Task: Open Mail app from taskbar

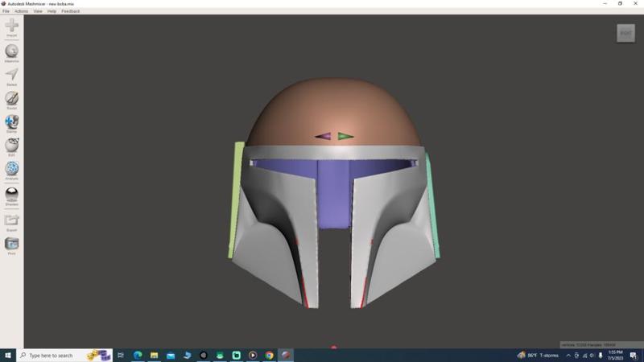Action: pos(171,355)
